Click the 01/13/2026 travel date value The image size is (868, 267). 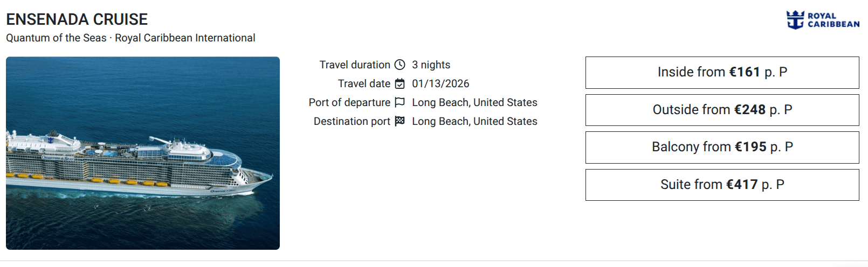tap(440, 83)
